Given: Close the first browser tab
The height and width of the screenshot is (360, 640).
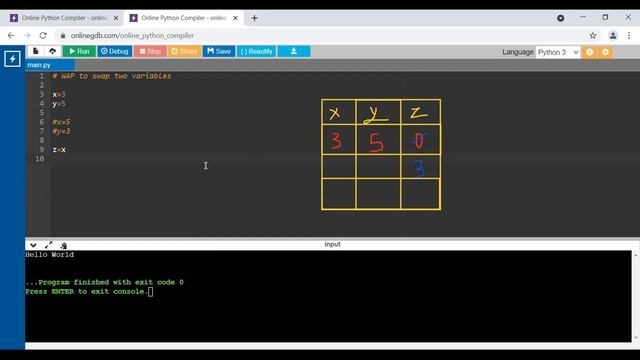Looking at the screenshot, I should click(116, 18).
